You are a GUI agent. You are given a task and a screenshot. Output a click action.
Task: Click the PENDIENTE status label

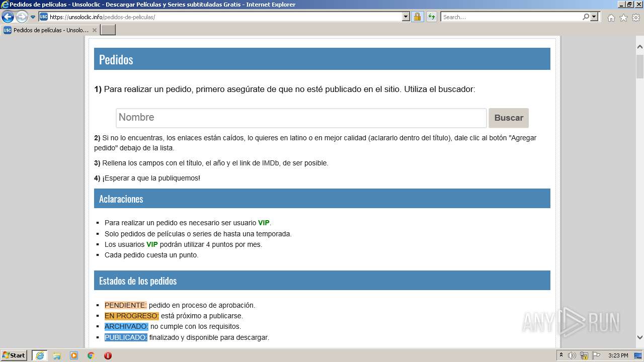[126, 305]
